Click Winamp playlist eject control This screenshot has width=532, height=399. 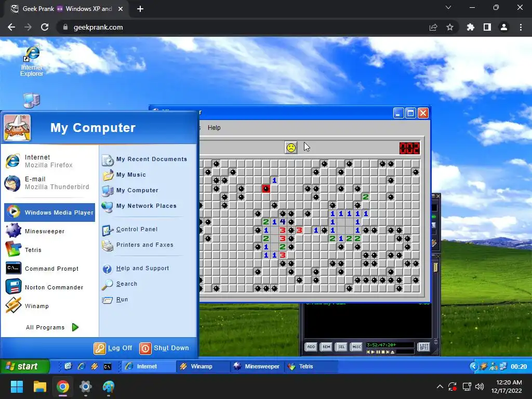pyautogui.click(x=393, y=352)
